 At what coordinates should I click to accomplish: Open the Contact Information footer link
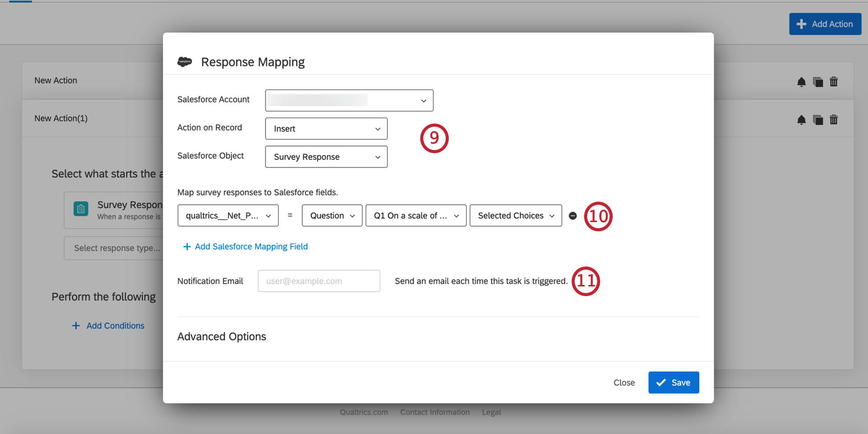click(435, 412)
